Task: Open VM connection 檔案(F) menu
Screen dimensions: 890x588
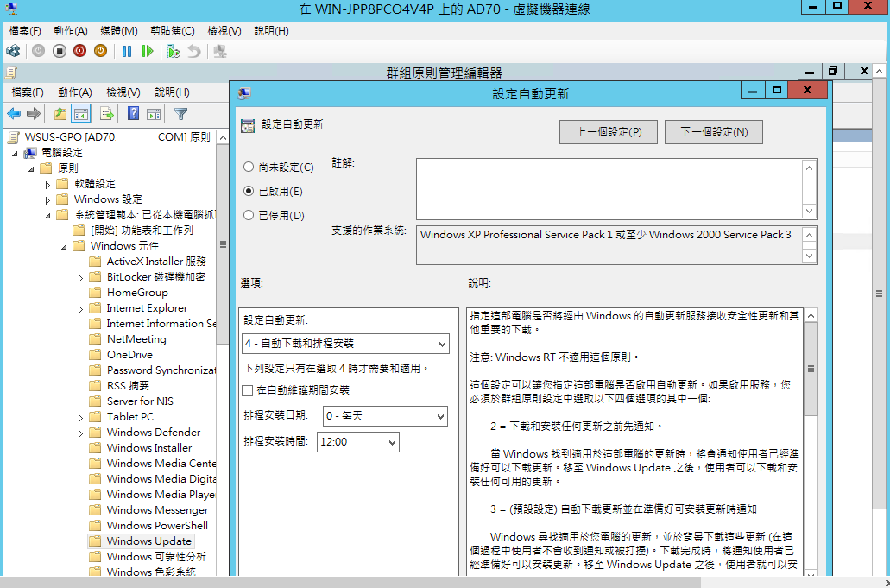Action: point(25,30)
